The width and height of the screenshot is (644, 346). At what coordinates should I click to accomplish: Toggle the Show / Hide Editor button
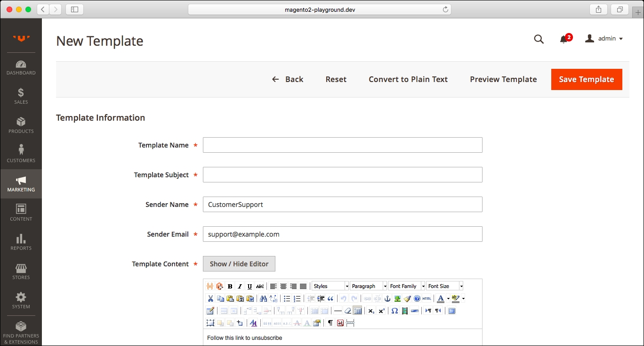point(239,264)
